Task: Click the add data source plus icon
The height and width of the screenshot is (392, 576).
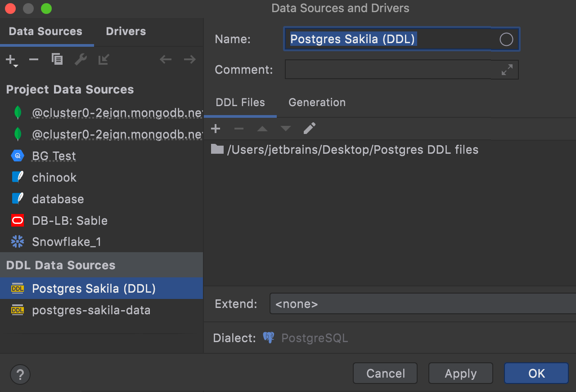Action: coord(11,60)
